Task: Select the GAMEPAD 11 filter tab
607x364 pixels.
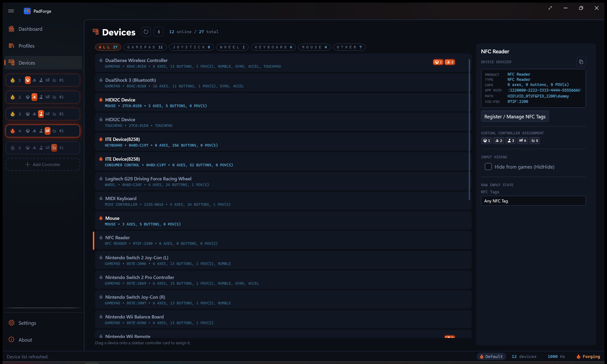Action: 145,47
